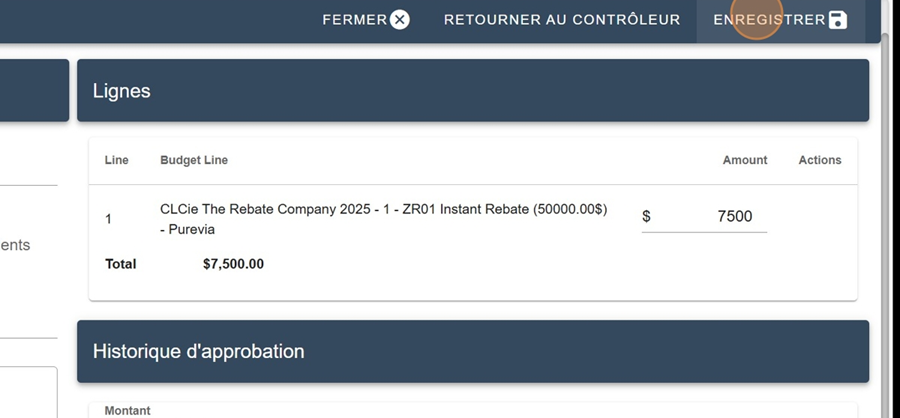Click the partially visible text box at bottom left
The height and width of the screenshot is (418, 900).
[x=29, y=392]
